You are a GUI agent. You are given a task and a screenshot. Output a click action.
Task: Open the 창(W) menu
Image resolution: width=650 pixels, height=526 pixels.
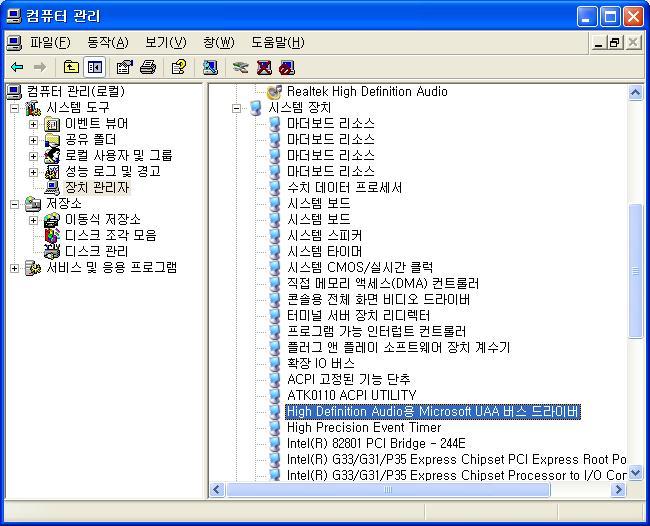(x=218, y=42)
